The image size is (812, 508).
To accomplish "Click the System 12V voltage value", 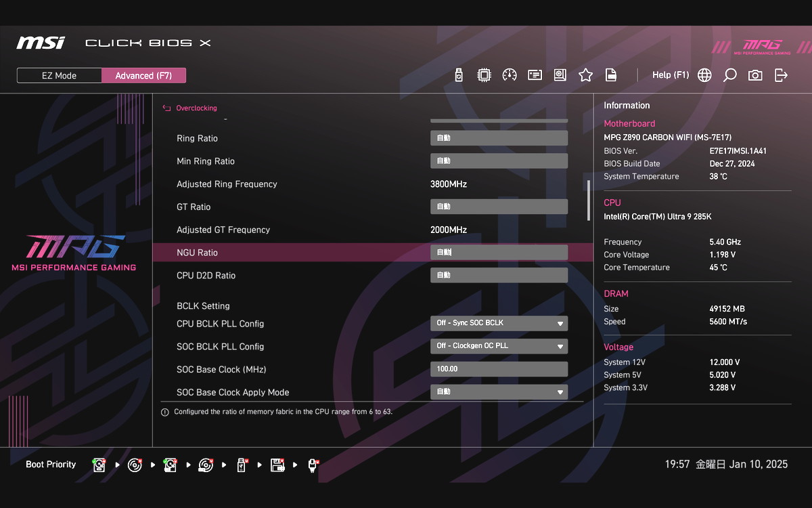I will coord(724,362).
